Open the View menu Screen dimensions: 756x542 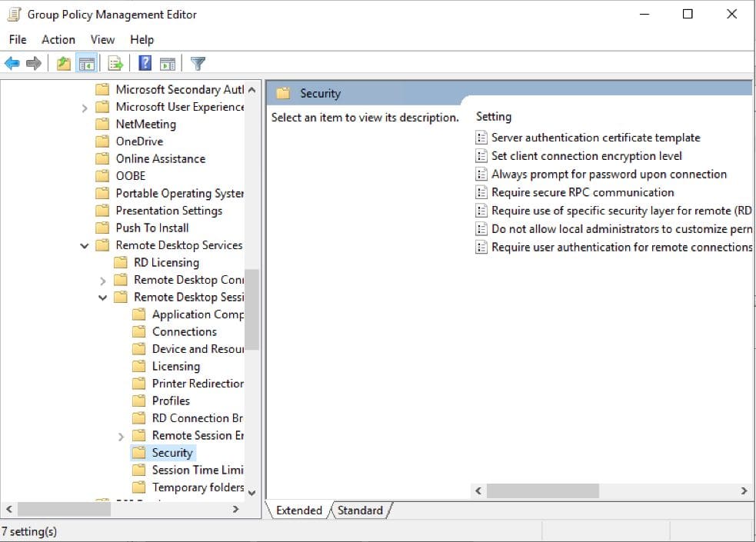click(x=103, y=39)
